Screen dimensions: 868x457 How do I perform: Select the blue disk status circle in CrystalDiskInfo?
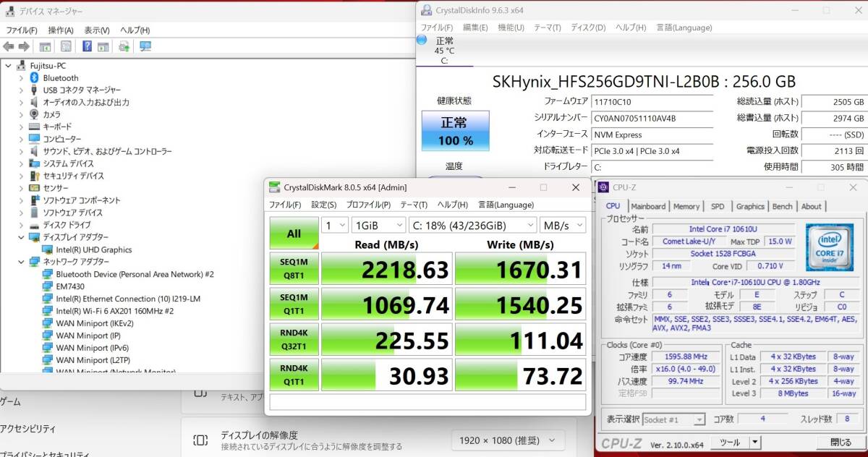coord(422,40)
